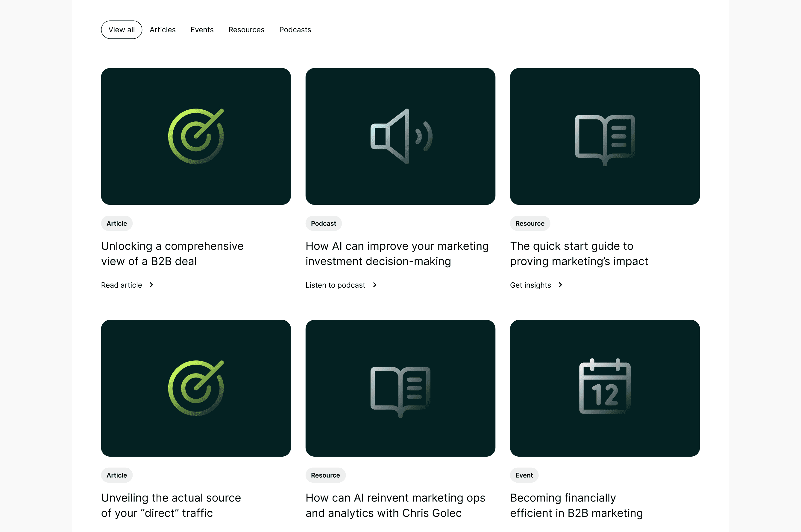This screenshot has width=801, height=532.
Task: Filter content by Events
Action: [x=202, y=30]
